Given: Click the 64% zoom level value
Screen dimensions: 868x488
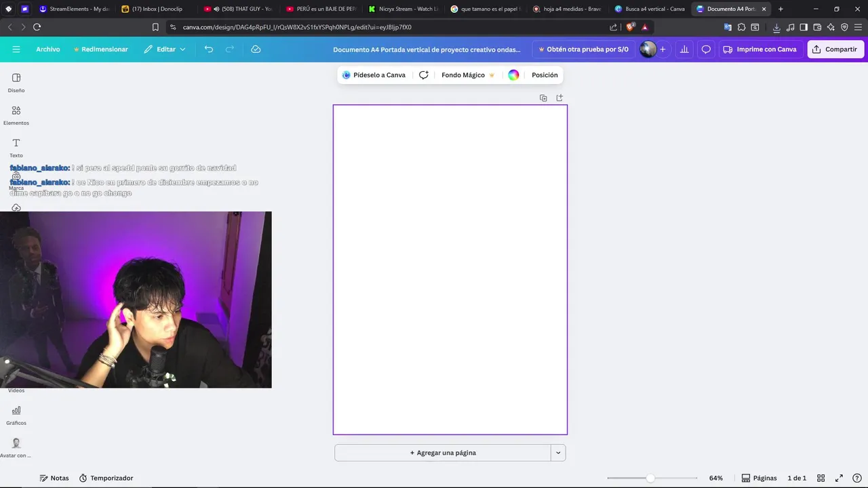Looking at the screenshot, I should 716,478.
